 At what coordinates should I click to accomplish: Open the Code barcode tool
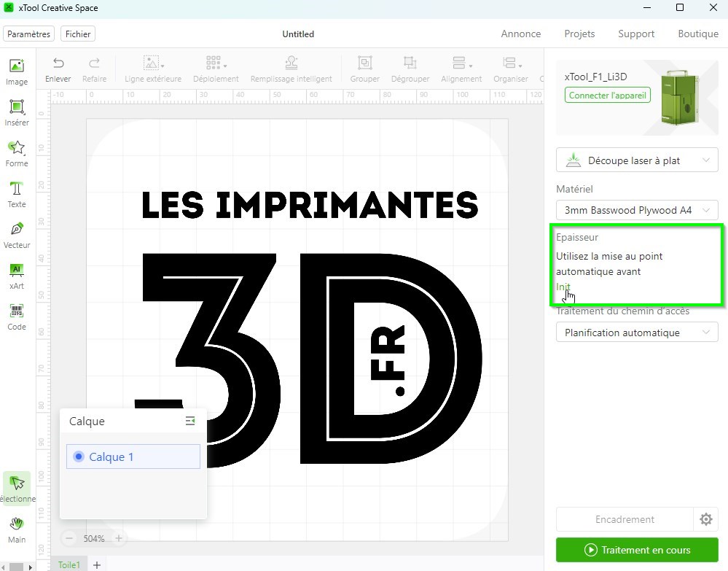point(17,317)
